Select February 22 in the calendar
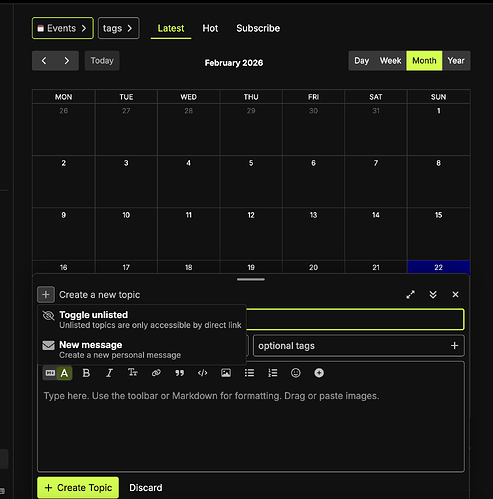493x499 pixels. (438, 267)
